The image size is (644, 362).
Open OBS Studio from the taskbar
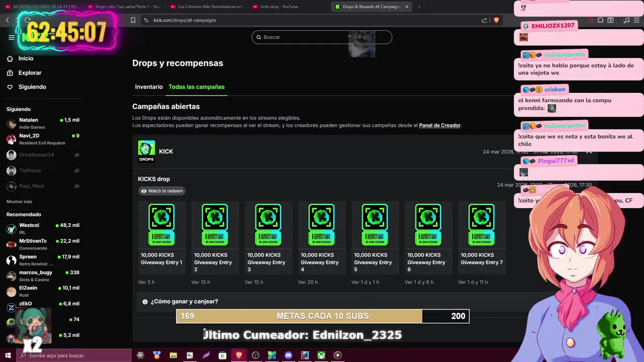[256, 355]
